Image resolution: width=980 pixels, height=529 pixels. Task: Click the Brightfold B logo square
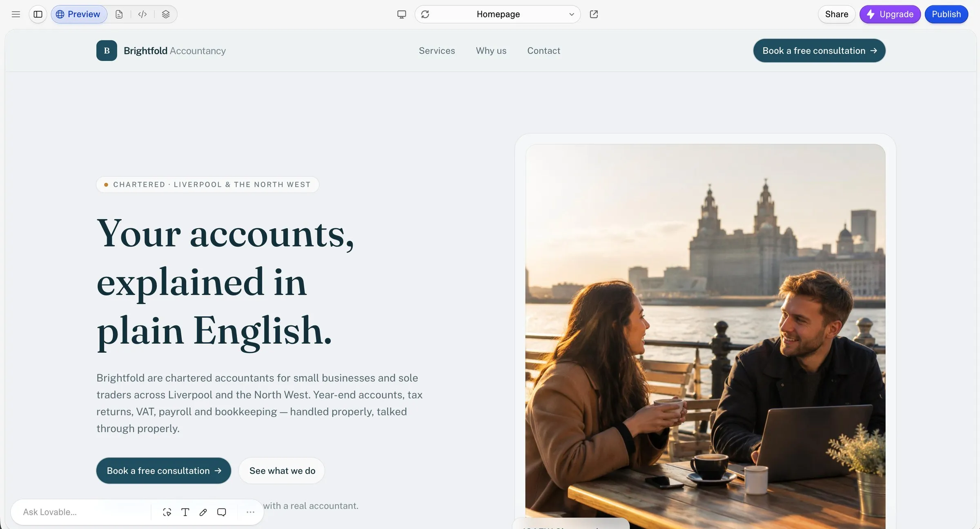(x=107, y=51)
